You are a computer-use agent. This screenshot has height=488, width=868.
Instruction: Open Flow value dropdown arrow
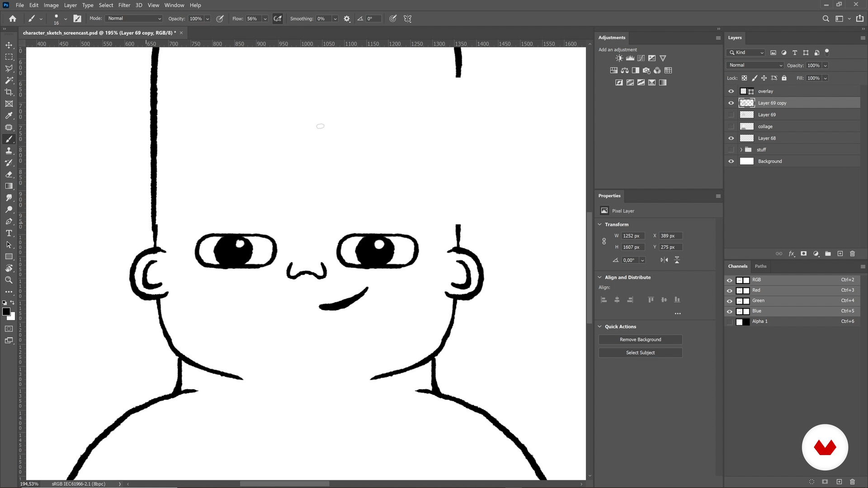click(x=265, y=19)
